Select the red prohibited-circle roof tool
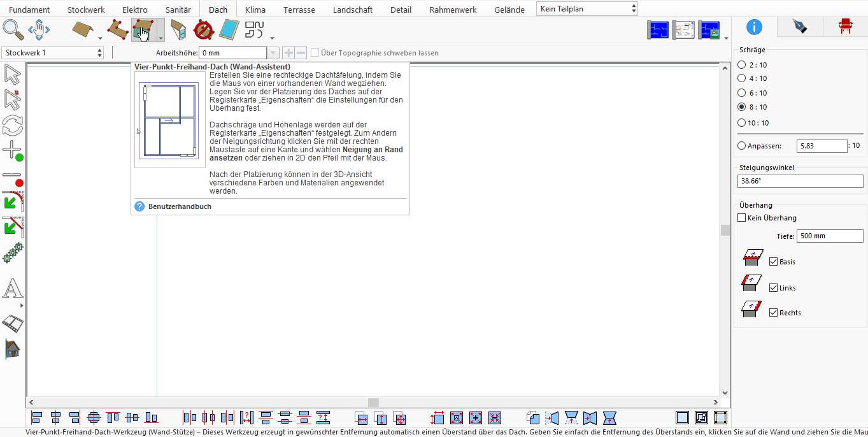Viewport: 868px width, 437px height. 204,29
